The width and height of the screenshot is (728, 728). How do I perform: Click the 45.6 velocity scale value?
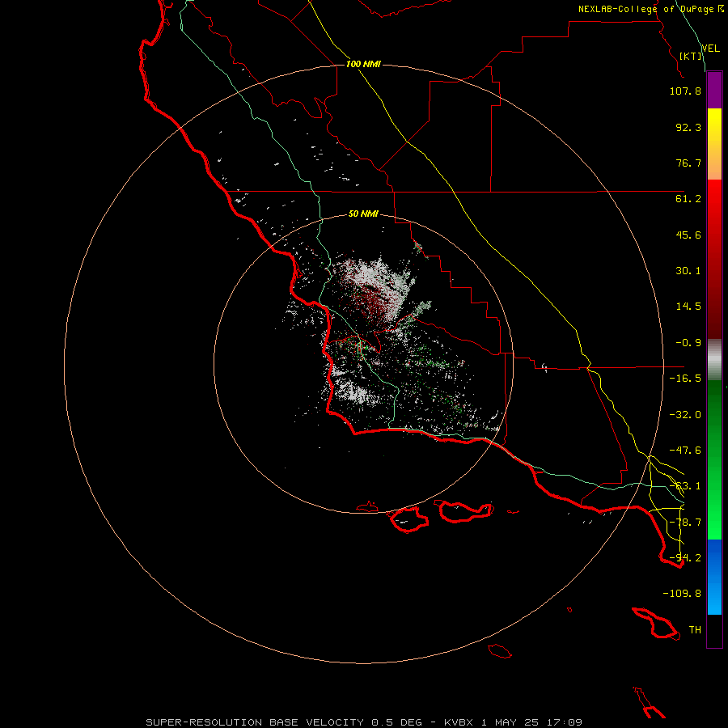[688, 235]
